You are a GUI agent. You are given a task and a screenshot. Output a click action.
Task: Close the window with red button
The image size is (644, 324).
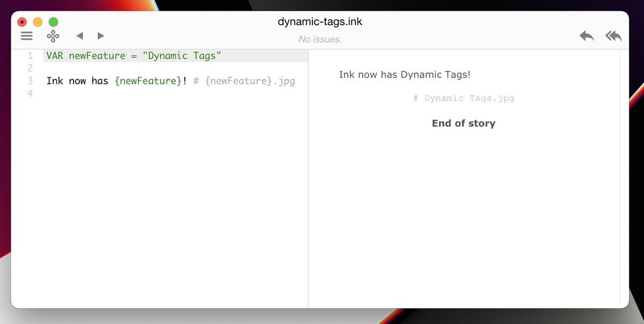click(x=22, y=22)
